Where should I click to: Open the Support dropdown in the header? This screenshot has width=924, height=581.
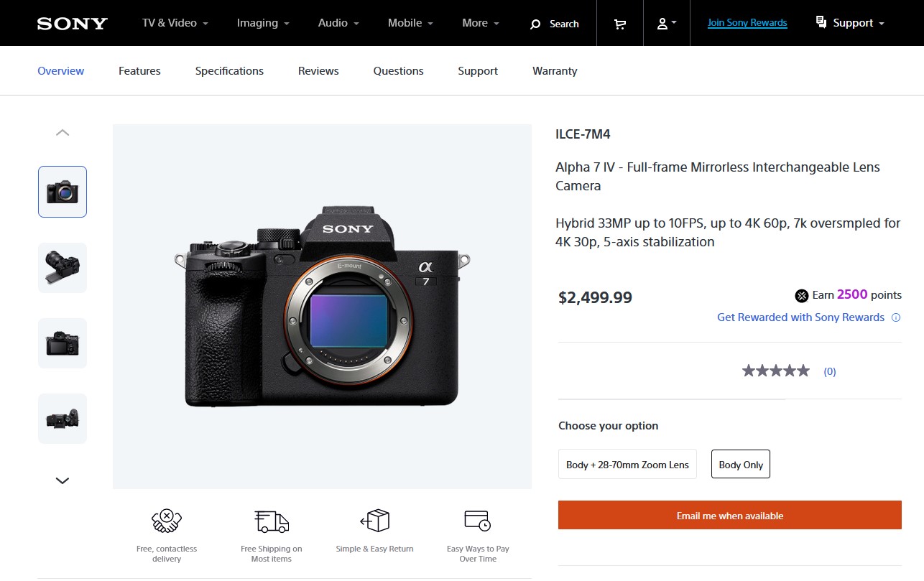(851, 23)
